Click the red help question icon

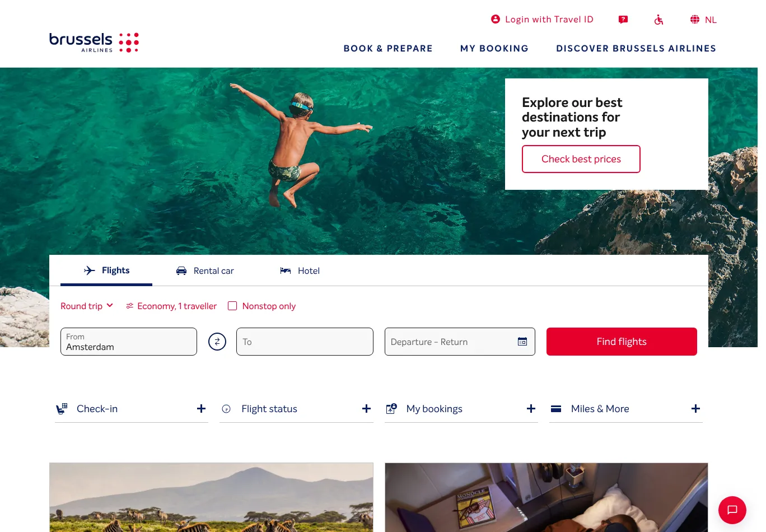tap(623, 20)
